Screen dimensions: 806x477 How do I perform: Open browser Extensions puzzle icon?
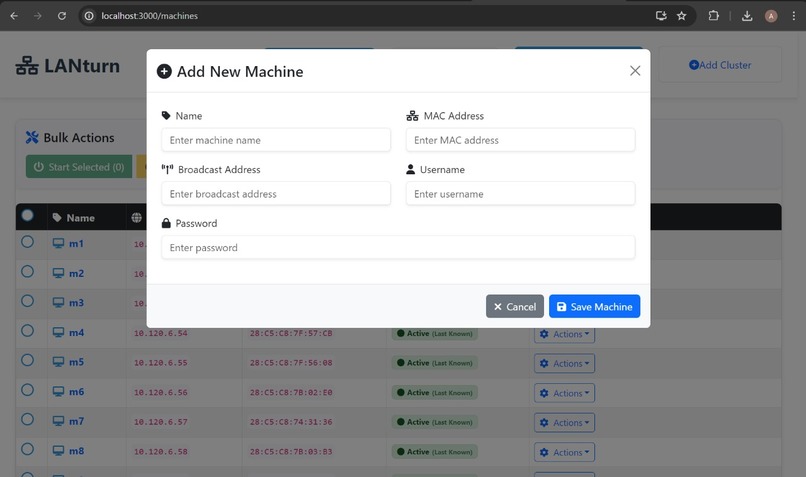(713, 16)
